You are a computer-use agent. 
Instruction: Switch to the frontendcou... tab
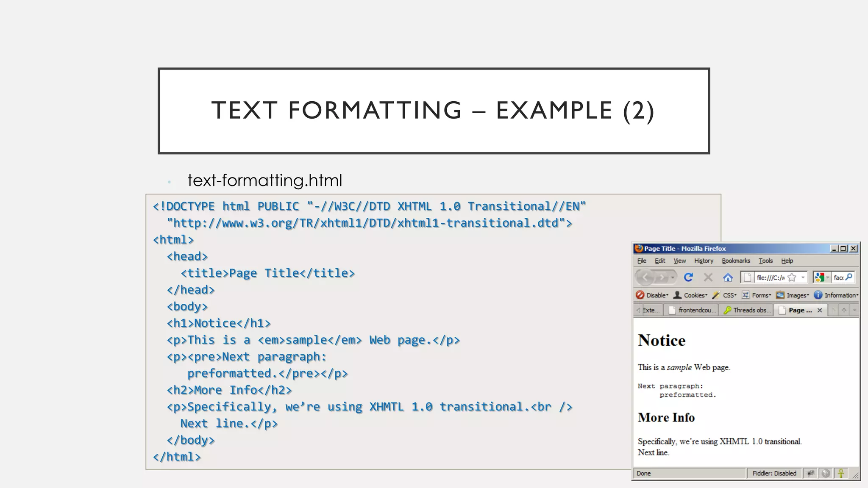(x=692, y=310)
